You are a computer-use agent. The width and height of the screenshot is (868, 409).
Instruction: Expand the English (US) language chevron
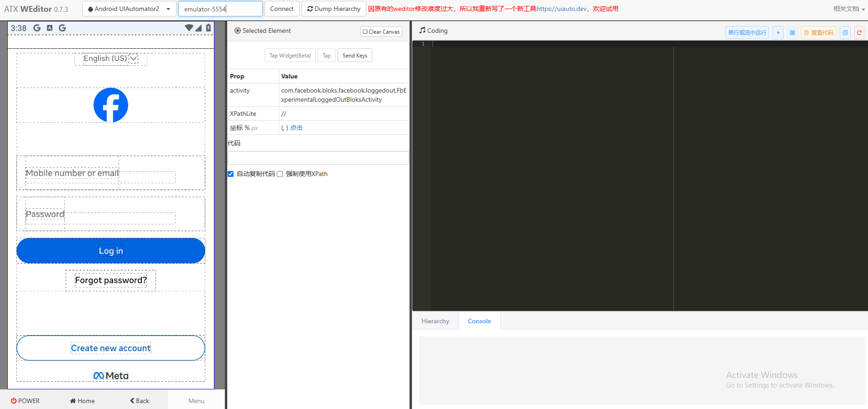tap(133, 58)
